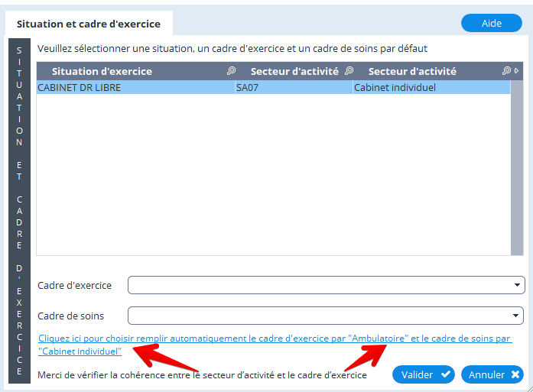Click the search icon in last Secteur d'activité header
Screen dimensions: 533x392
[x=506, y=71]
